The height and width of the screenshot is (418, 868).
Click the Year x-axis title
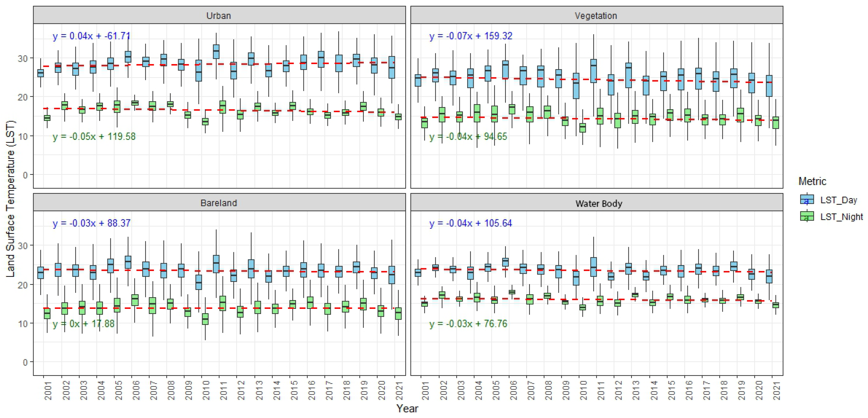(x=407, y=409)
